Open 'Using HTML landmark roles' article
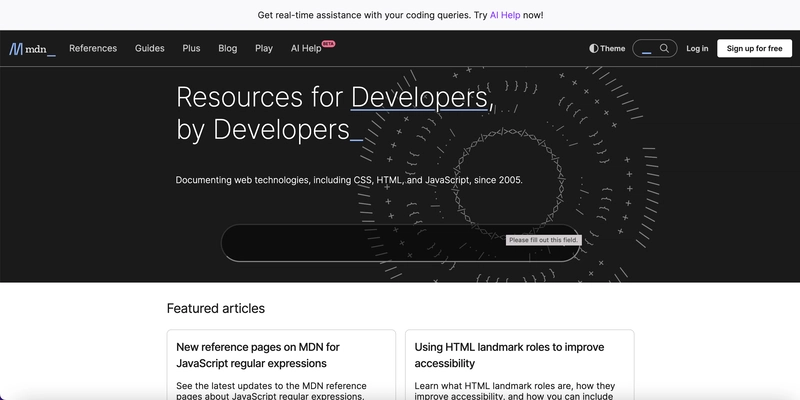This screenshot has width=800, height=400. click(x=509, y=355)
